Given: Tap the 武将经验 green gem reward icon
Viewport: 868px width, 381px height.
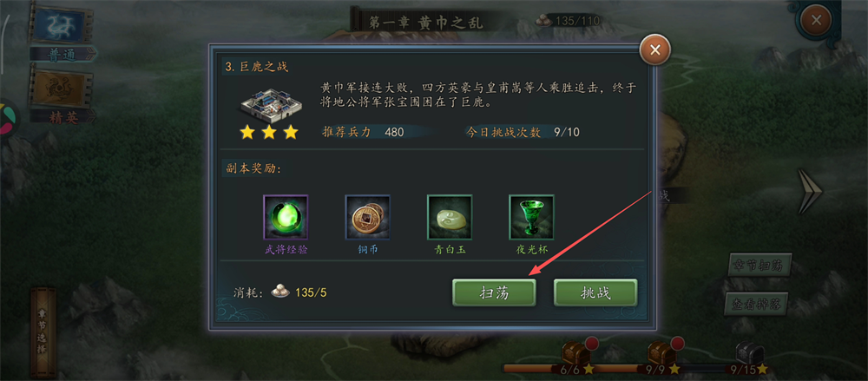Looking at the screenshot, I should click(286, 216).
